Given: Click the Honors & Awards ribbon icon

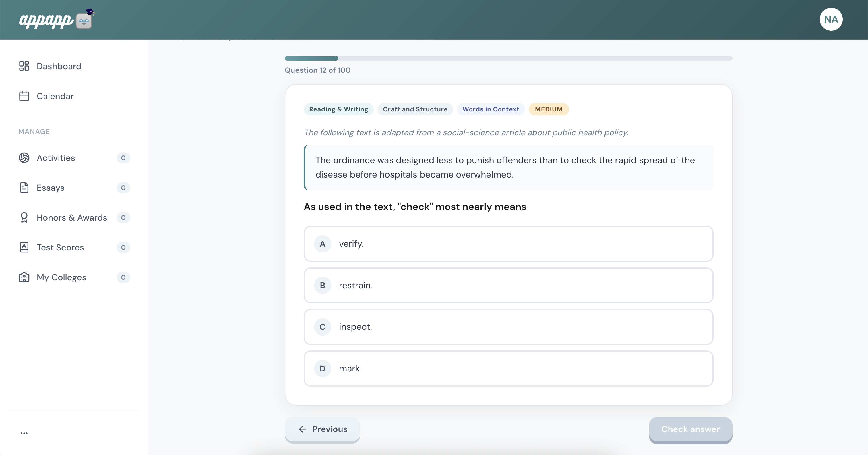Looking at the screenshot, I should tap(24, 217).
